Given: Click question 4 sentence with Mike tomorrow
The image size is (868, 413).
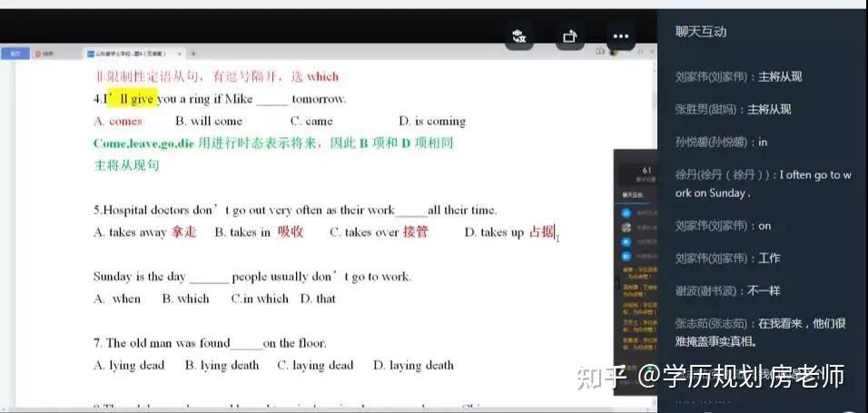Looking at the screenshot, I should pos(220,99).
